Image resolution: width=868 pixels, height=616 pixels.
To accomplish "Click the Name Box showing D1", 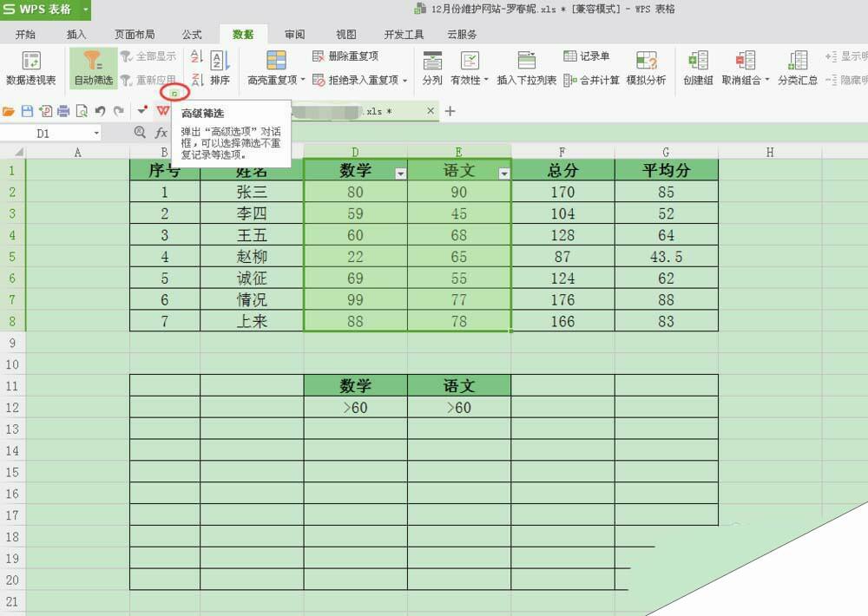I will coord(43,134).
